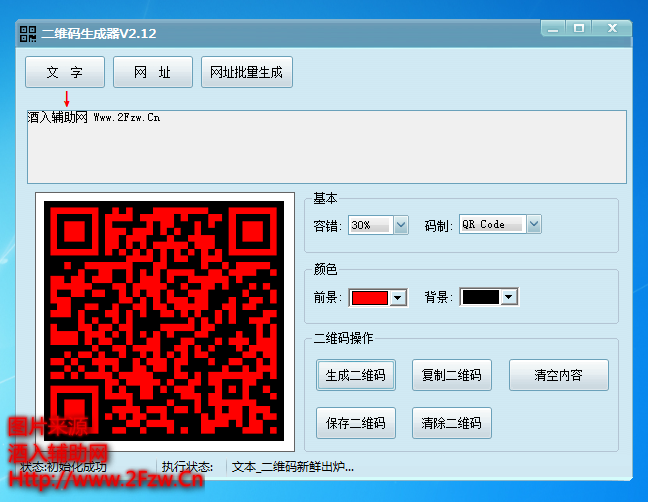Select the 文字 text mode button
The image size is (648, 502).
[65, 72]
